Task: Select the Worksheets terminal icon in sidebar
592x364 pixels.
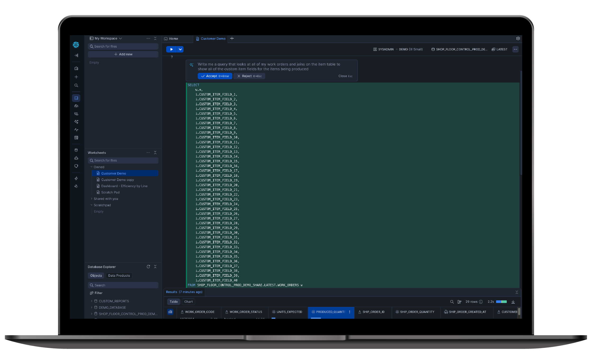Action: pos(76,98)
